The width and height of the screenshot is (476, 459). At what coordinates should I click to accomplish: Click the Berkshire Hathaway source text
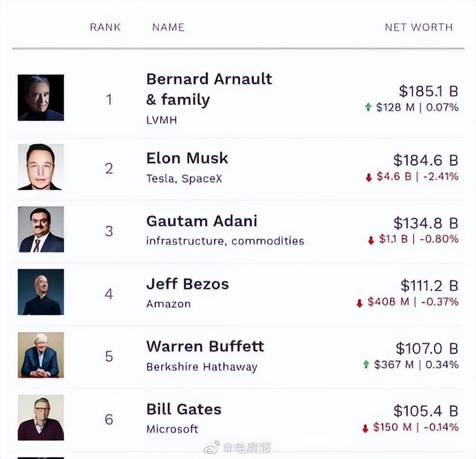point(202,367)
